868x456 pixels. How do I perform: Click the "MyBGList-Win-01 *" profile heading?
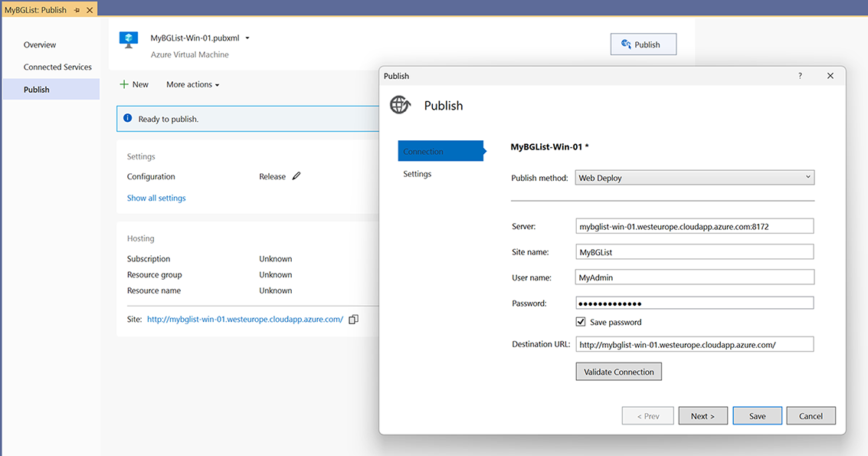(550, 147)
